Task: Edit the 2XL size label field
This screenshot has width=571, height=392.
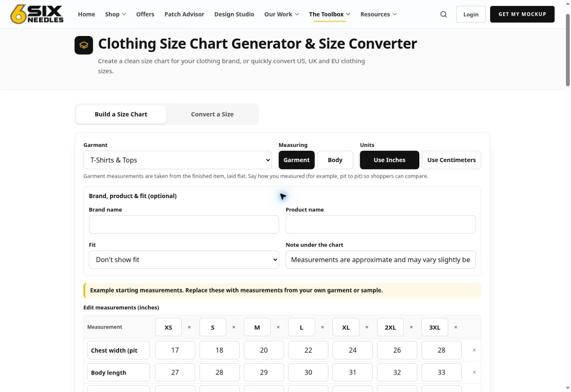Action: click(391, 327)
